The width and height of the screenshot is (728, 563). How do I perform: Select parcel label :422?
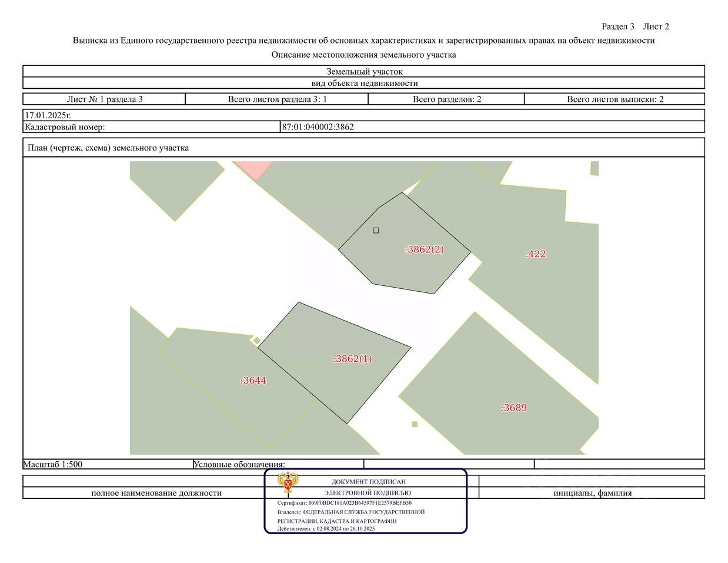point(535,254)
